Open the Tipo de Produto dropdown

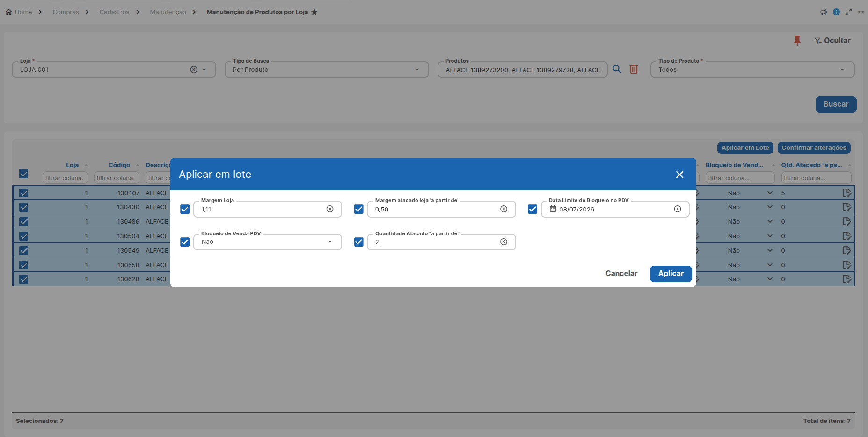842,70
